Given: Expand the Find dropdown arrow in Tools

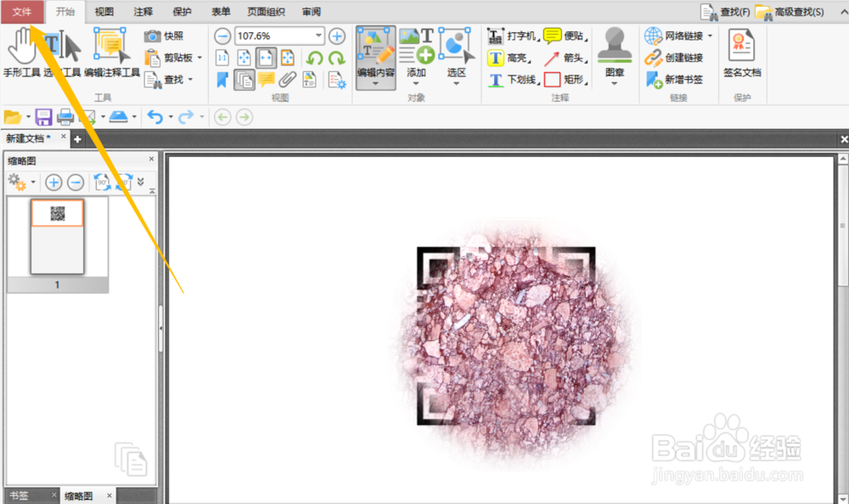Looking at the screenshot, I should 190,80.
